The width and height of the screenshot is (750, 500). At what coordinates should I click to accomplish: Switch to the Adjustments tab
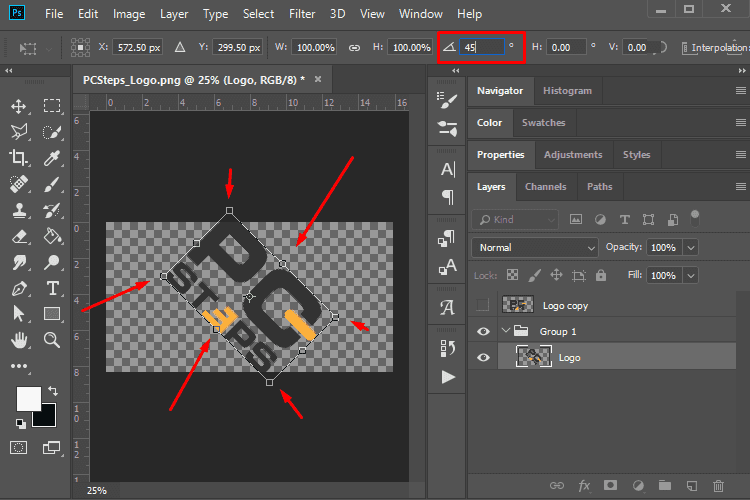pos(573,155)
